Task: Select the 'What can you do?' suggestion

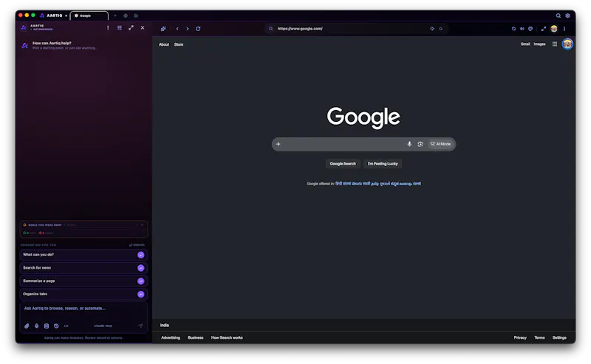Action: 83,255
